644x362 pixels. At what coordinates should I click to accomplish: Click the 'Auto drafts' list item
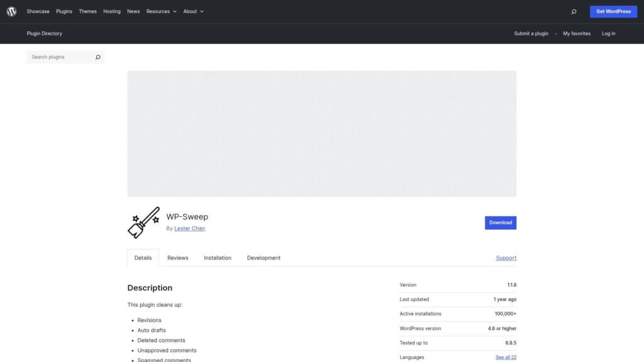pyautogui.click(x=152, y=330)
